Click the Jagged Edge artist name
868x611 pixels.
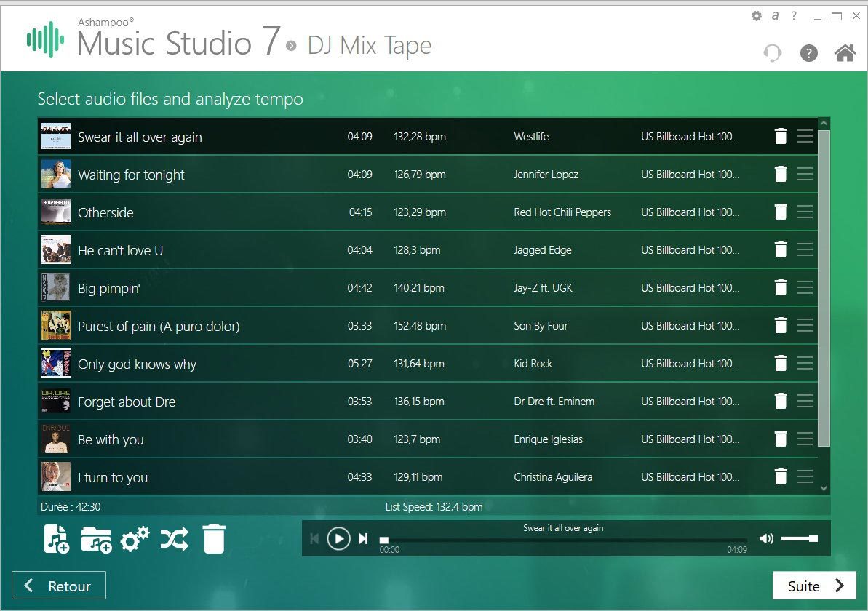[x=543, y=250]
